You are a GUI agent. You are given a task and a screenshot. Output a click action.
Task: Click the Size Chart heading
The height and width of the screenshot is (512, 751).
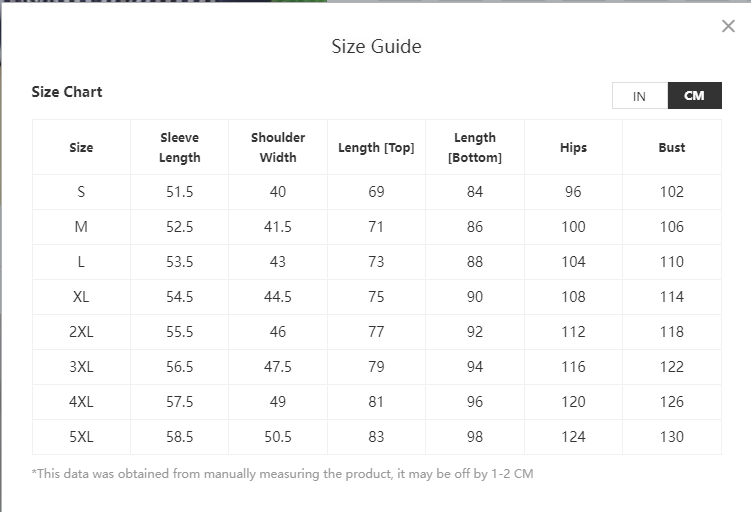pyautogui.click(x=67, y=92)
